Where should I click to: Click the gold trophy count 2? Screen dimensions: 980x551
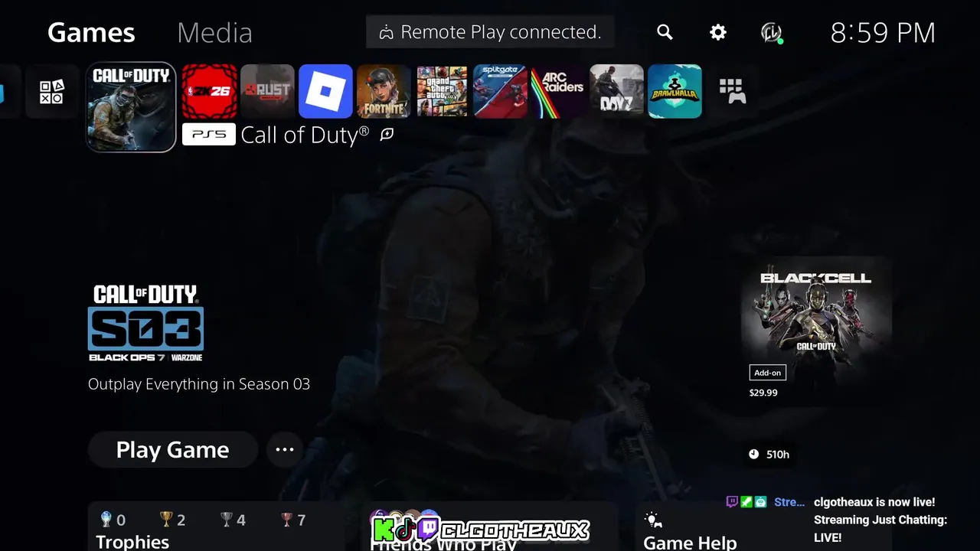click(172, 520)
